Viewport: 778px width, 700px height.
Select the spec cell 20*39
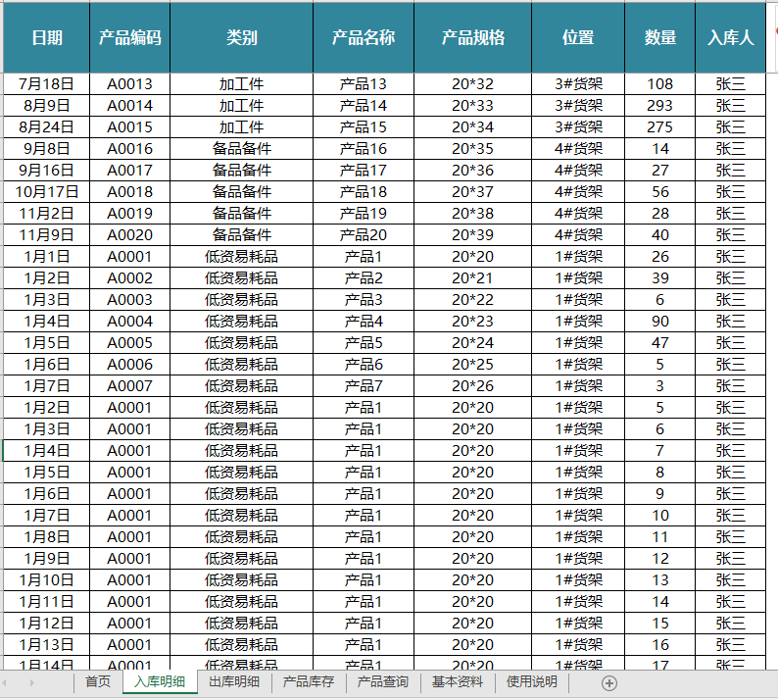click(x=473, y=235)
